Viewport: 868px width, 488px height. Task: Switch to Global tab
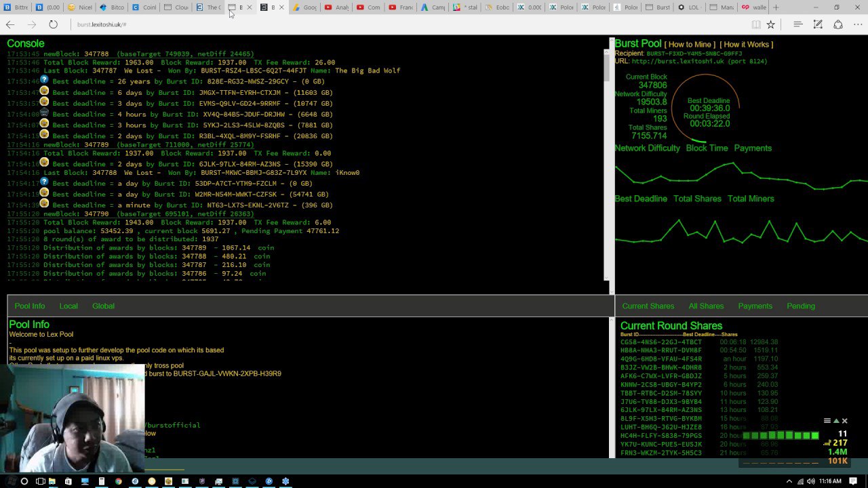pos(103,306)
